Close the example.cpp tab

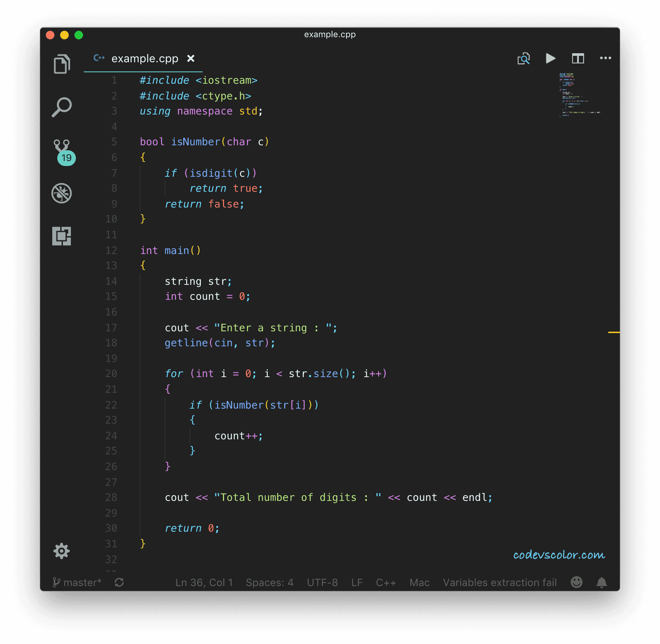coord(191,59)
